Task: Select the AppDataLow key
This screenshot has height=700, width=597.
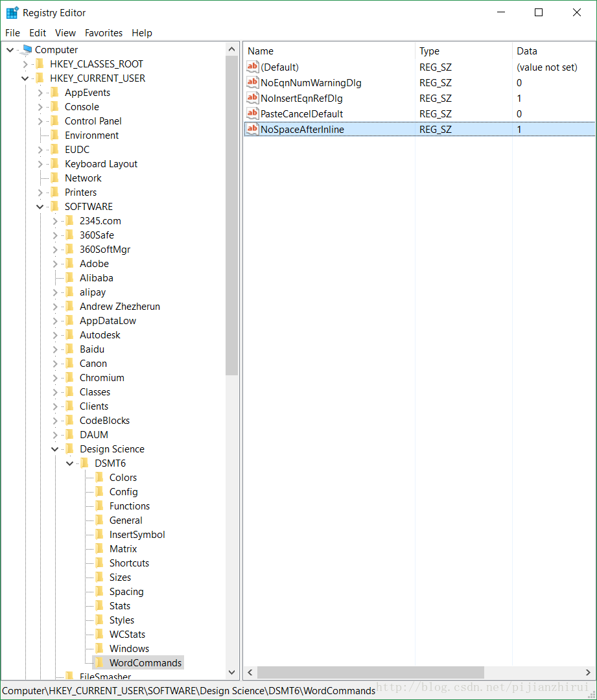Action: pyautogui.click(x=108, y=321)
